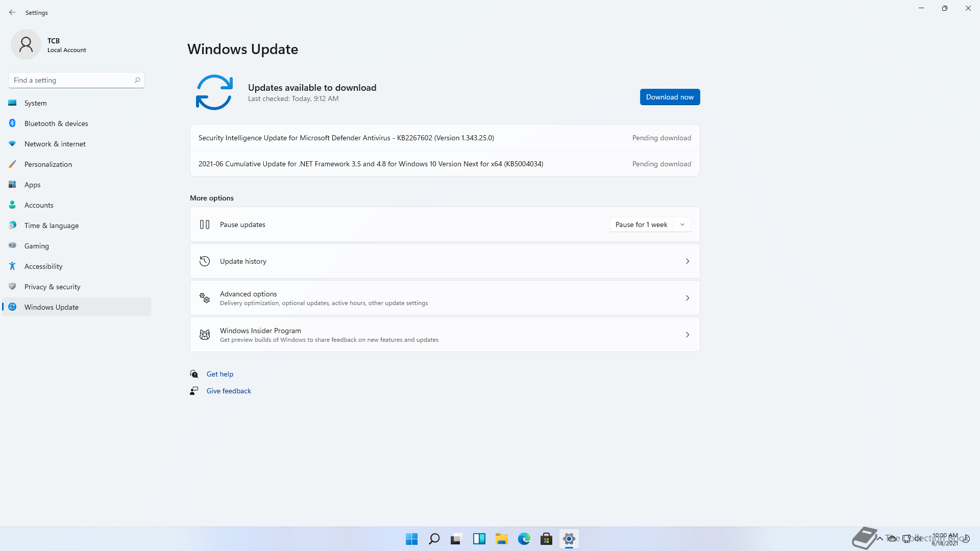Image resolution: width=980 pixels, height=551 pixels.
Task: Expand Advanced options with its chevron
Action: click(x=688, y=298)
